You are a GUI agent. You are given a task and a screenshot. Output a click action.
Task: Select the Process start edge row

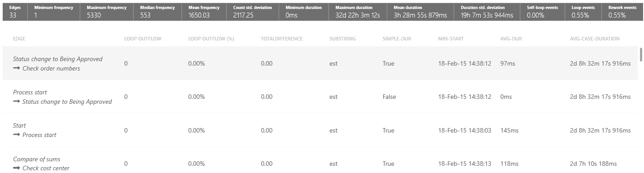pyautogui.click(x=320, y=97)
